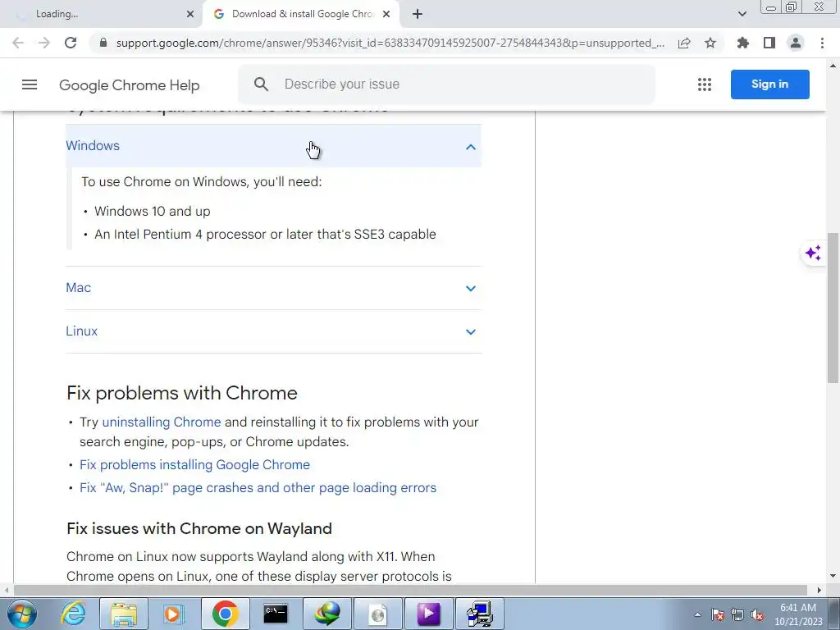Open the globe download manager taskbar icon
The height and width of the screenshot is (630, 840).
pyautogui.click(x=326, y=614)
